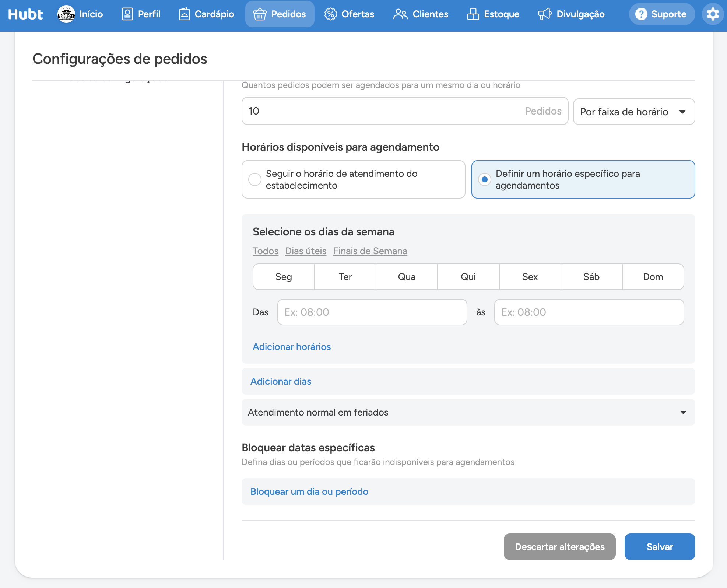
Task: Click the Salvar button
Action: coord(660,547)
